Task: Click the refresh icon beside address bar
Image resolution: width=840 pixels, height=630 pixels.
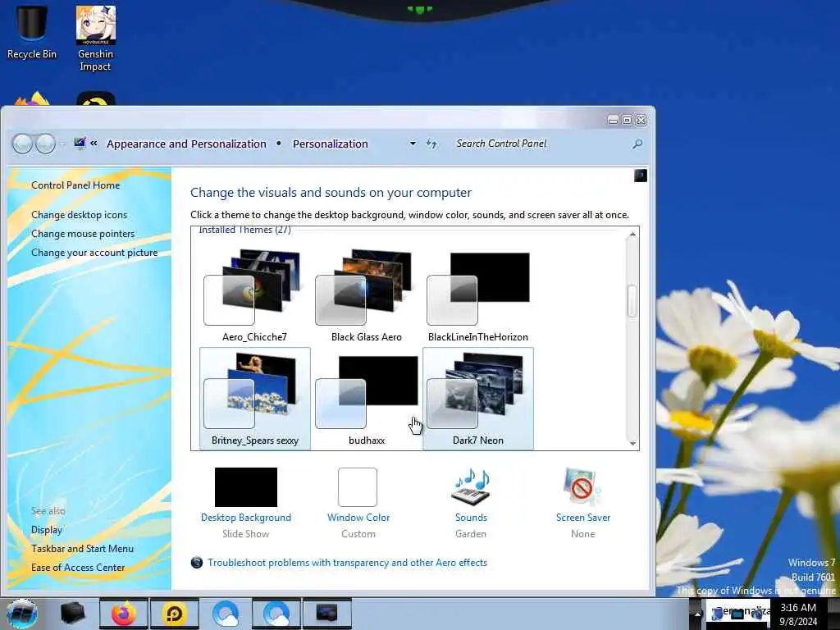Action: tap(431, 144)
